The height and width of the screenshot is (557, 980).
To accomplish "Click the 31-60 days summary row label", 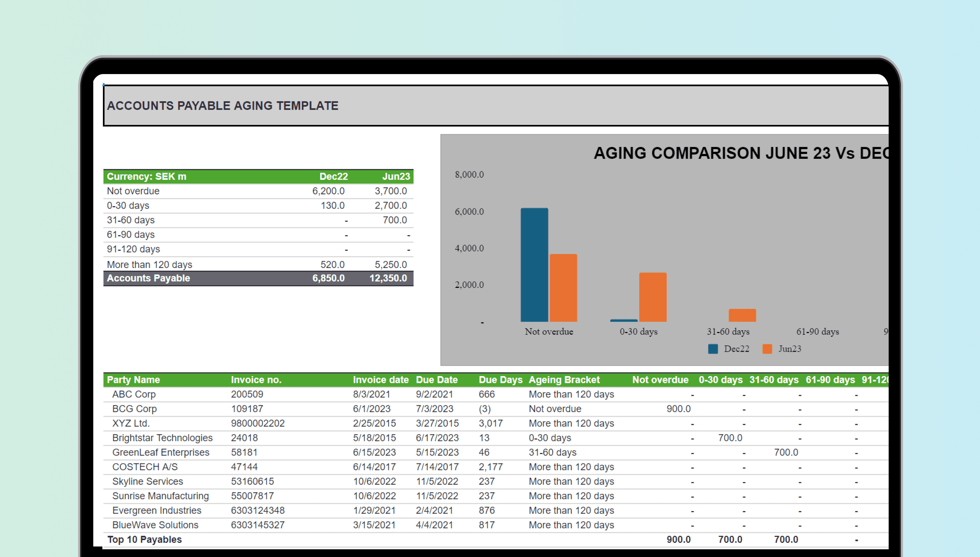I will coord(131,220).
